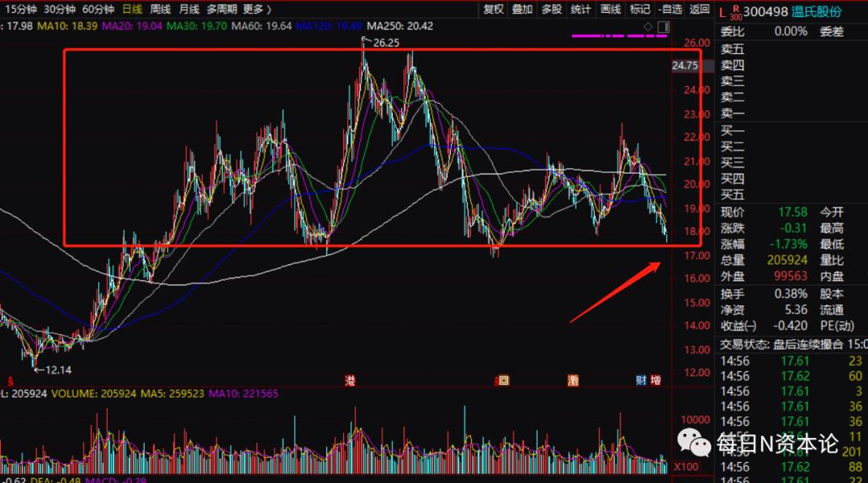Open the 财 event marker on chart
The image size is (868, 483).
pyautogui.click(x=641, y=381)
